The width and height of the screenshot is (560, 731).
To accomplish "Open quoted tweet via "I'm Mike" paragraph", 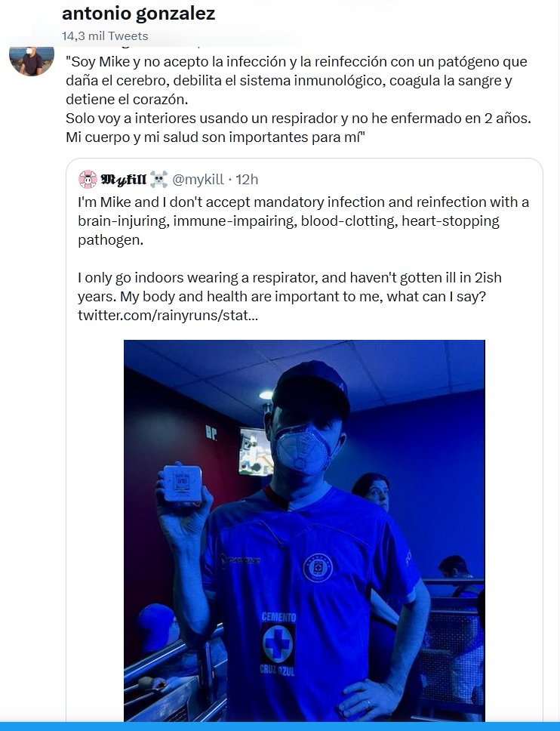I will (x=302, y=221).
